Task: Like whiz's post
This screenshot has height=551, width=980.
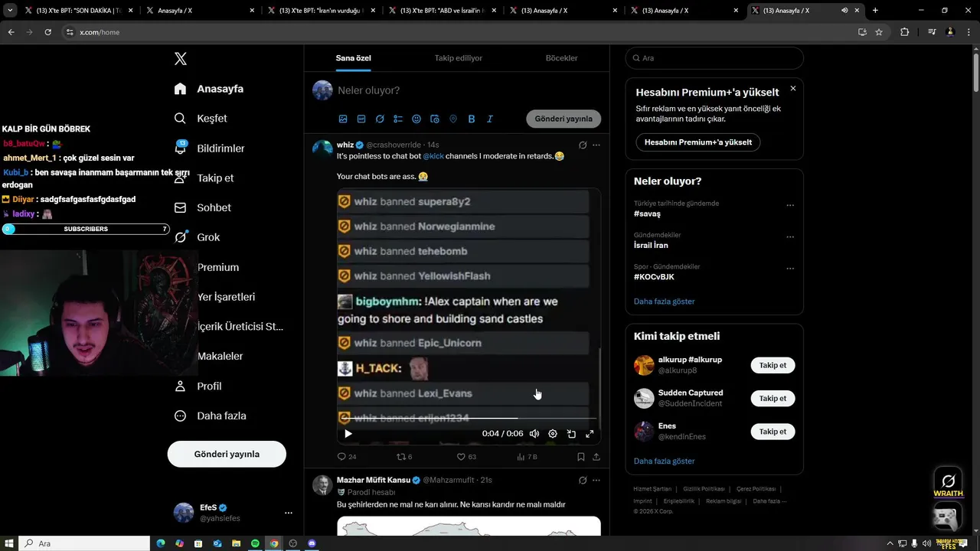Action: click(x=466, y=457)
